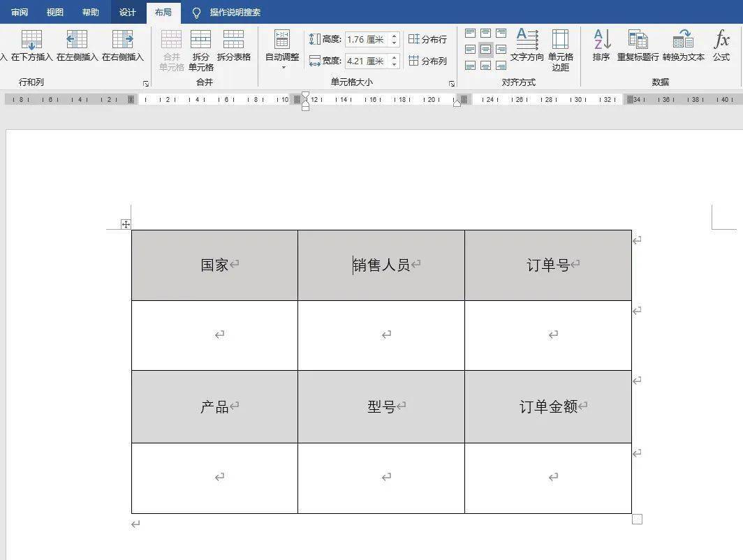This screenshot has height=560, width=743.
Task: Align cell text bottom center
Action: pyautogui.click(x=486, y=66)
